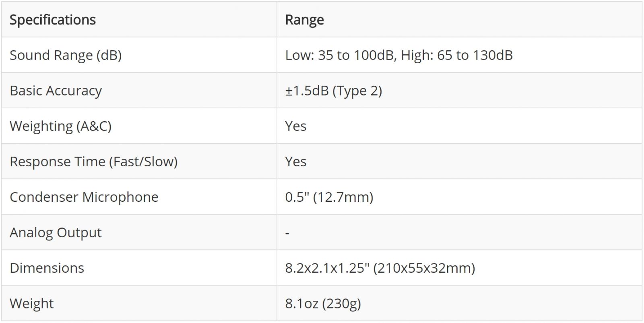The width and height of the screenshot is (644, 323).
Task: Select the Yes value for Response Time
Action: click(x=296, y=161)
